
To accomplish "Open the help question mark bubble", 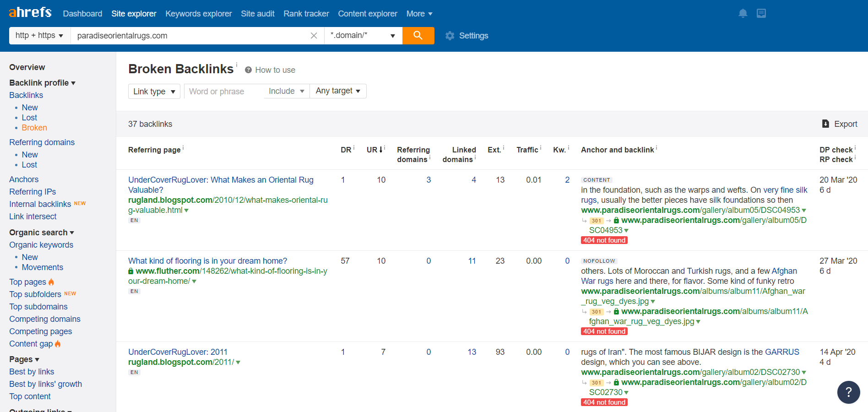I will pos(848,392).
